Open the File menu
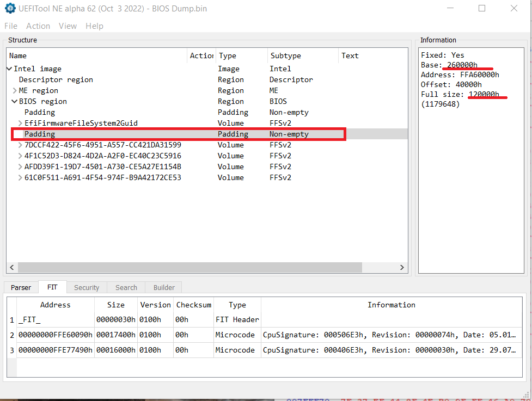 tap(11, 26)
